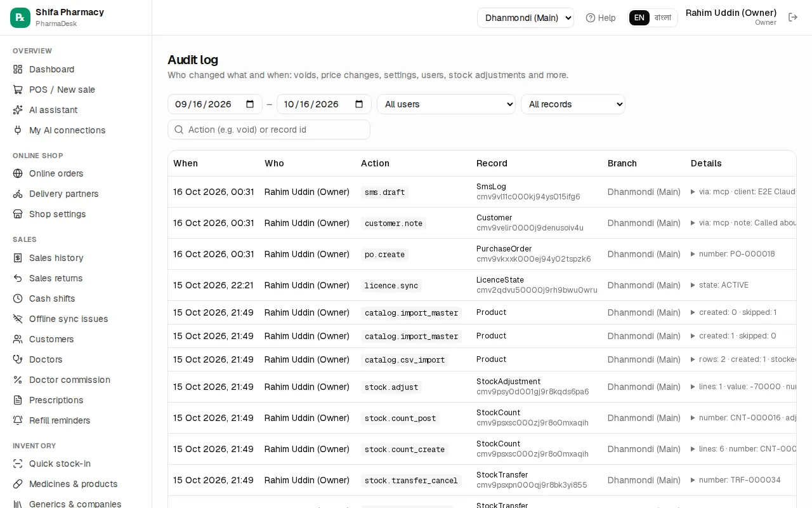Click the start date field 09/16/2026
Viewport: 812px width, 508px height.
click(215, 104)
